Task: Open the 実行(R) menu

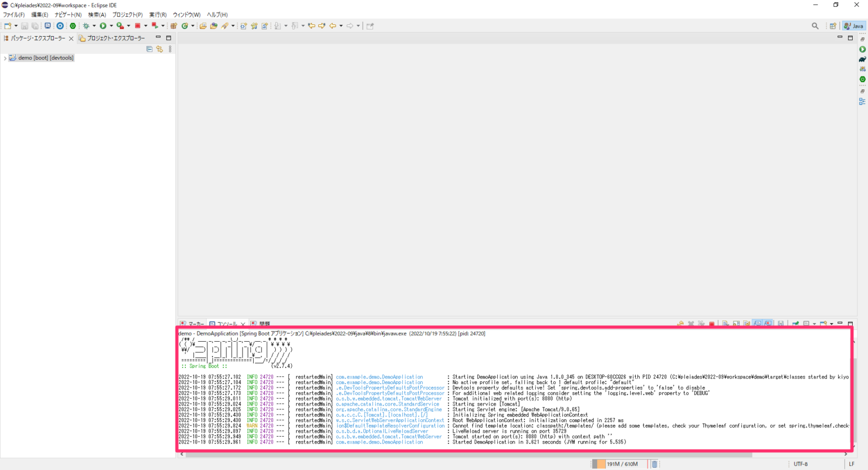Action: click(158, 14)
